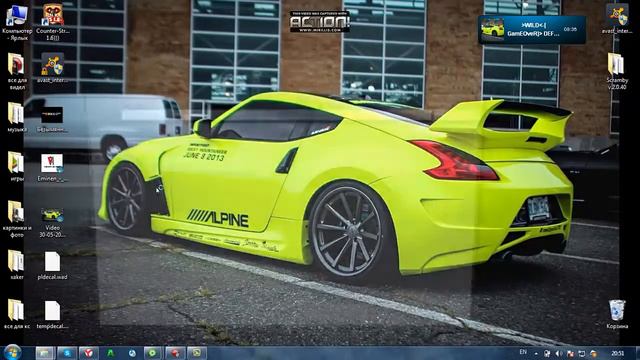Open Yandex browser from the taskbar
The height and width of the screenshot is (360, 640).
89,353
